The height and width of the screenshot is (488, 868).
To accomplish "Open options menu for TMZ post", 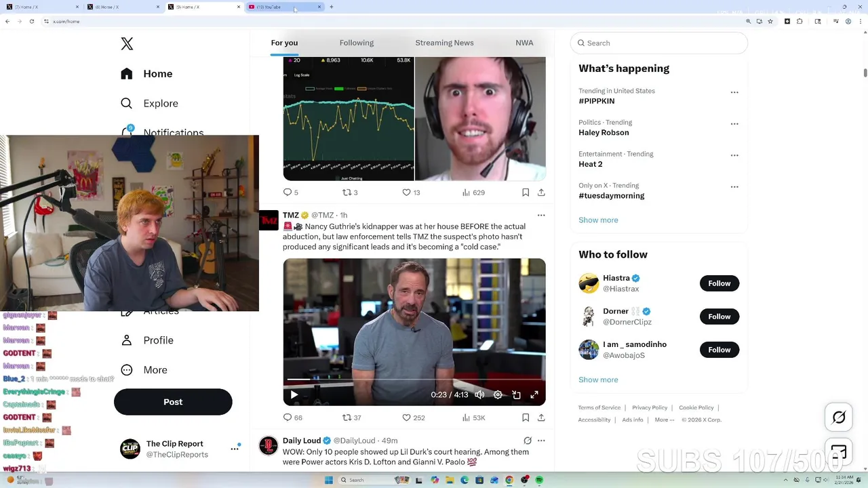I will (x=541, y=215).
